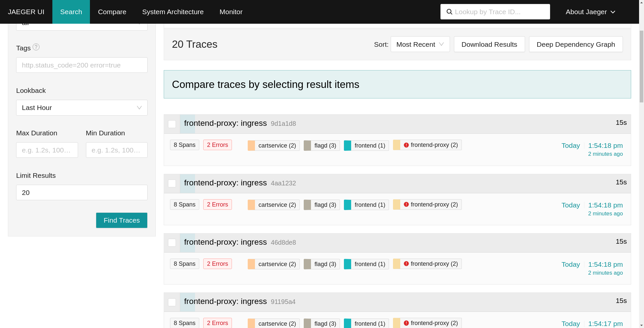The height and width of the screenshot is (328, 644).
Task: Click the 2 Errors badge on the first trace
Action: click(217, 145)
